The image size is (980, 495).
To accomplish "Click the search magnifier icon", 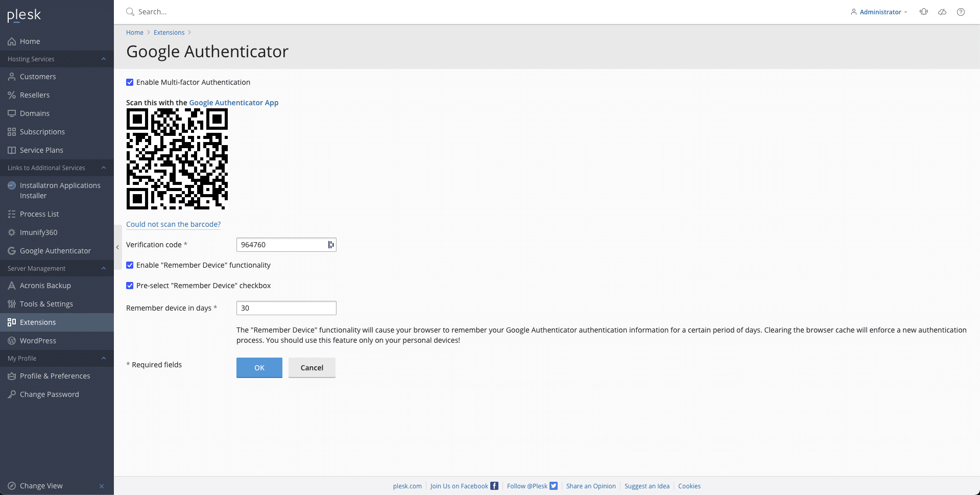I will 130,12.
